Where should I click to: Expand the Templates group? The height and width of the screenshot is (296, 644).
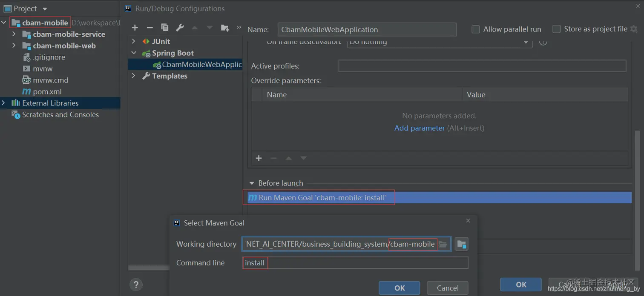tap(134, 76)
